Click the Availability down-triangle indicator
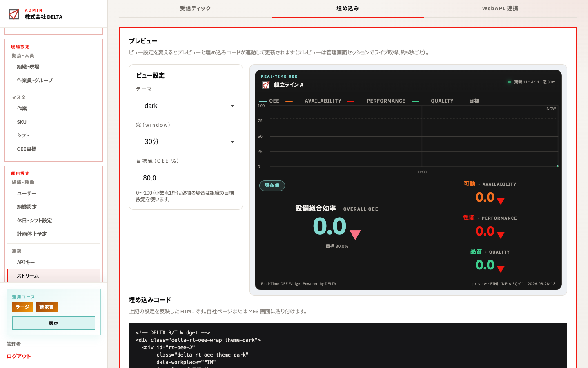Image resolution: width=588 pixels, height=368 pixels. coord(501,201)
